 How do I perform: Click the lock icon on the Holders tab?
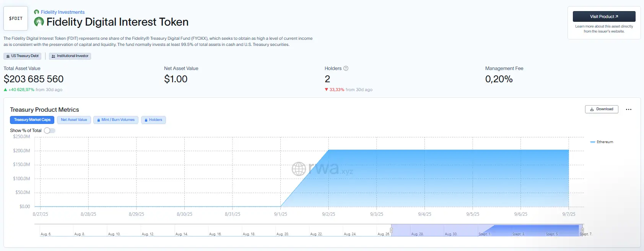[146, 120]
